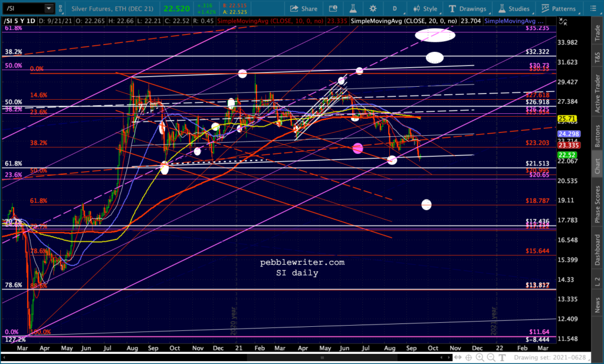Click the /SI 5 Y 1D chart label
This screenshot has width=604, height=364.
(x=19, y=21)
